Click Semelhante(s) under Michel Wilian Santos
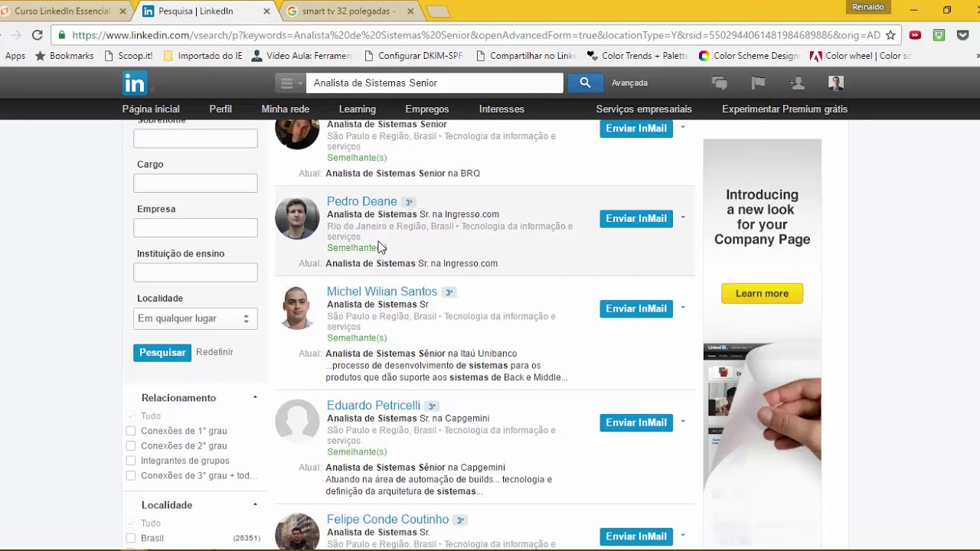 [x=357, y=338]
